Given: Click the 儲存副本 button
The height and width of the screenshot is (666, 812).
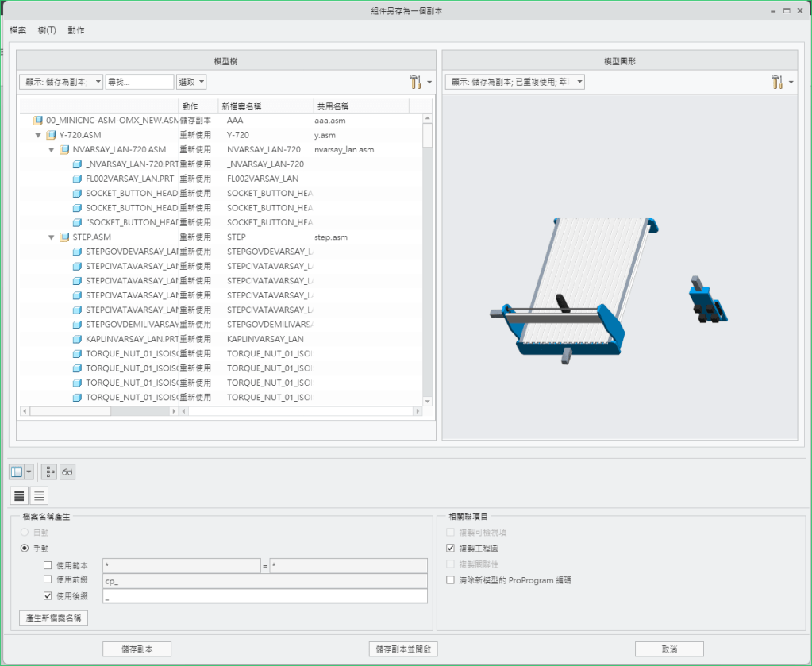Looking at the screenshot, I should [137, 649].
